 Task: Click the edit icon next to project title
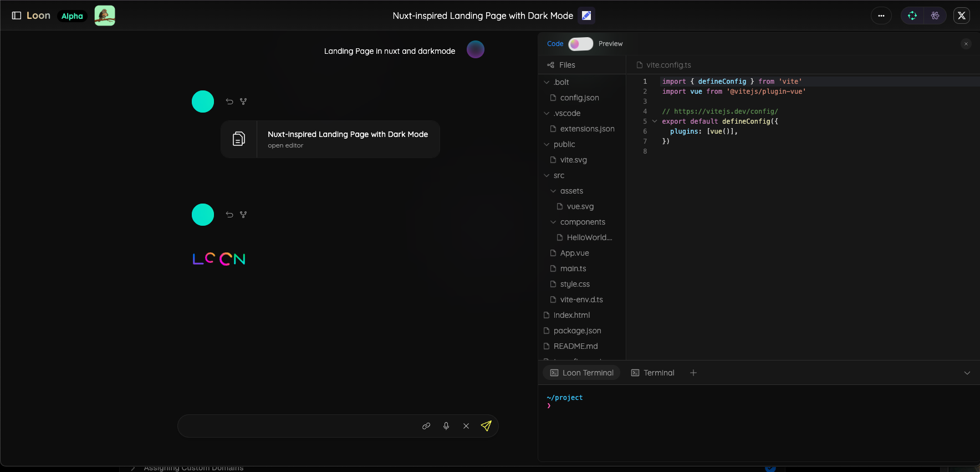coord(586,16)
